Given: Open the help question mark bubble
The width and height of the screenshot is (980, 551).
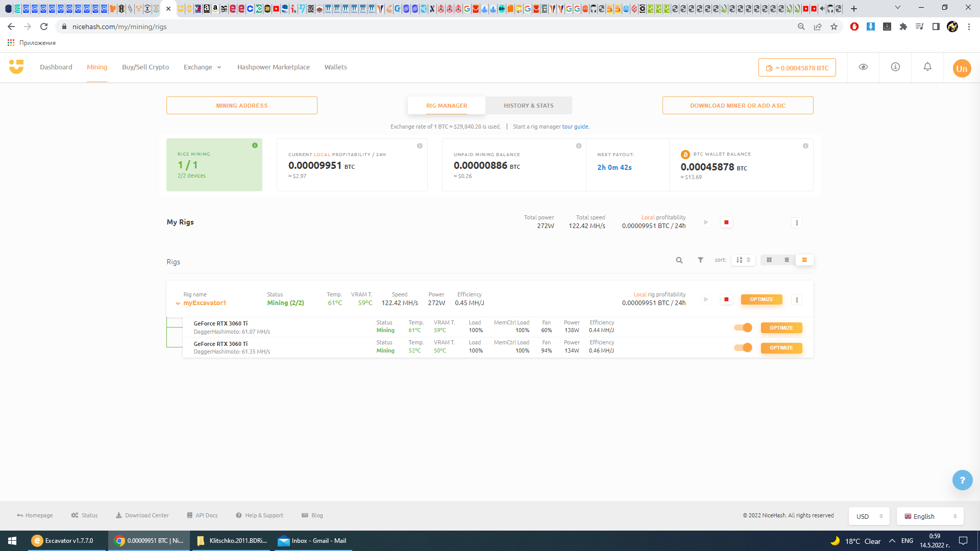Looking at the screenshot, I should click(x=962, y=480).
